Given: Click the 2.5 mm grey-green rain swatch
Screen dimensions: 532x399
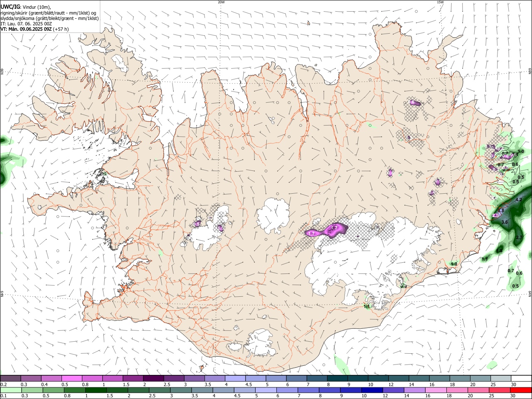Looking at the screenshot, I should pos(160,390).
